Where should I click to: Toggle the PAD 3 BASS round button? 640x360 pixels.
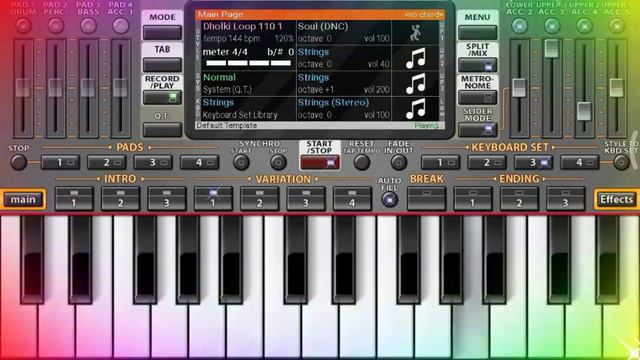[x=88, y=26]
